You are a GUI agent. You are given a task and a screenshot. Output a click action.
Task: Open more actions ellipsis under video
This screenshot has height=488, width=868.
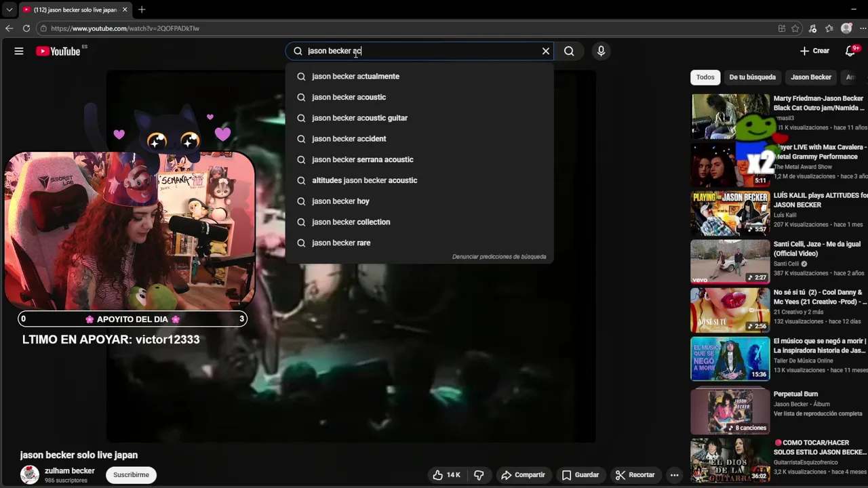coord(674,475)
